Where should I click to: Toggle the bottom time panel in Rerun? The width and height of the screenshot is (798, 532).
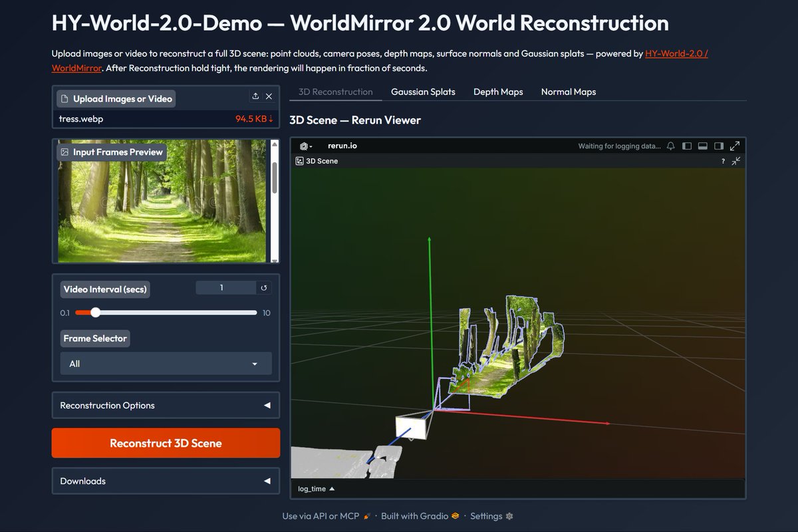point(703,146)
